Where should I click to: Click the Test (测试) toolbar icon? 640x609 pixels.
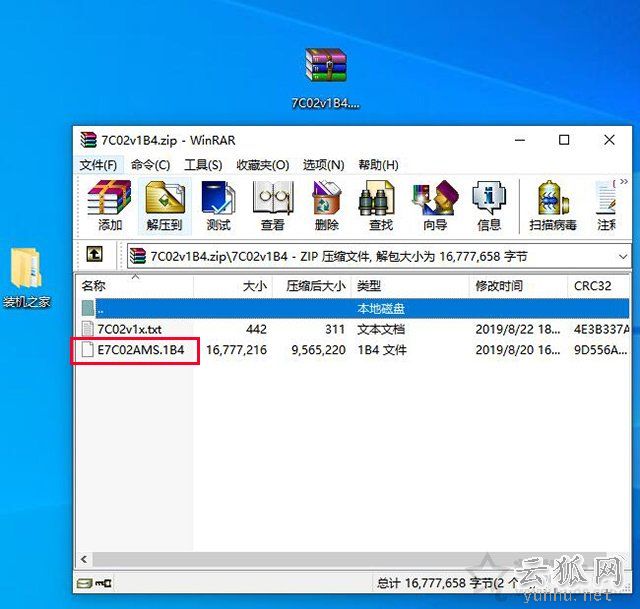click(218, 206)
